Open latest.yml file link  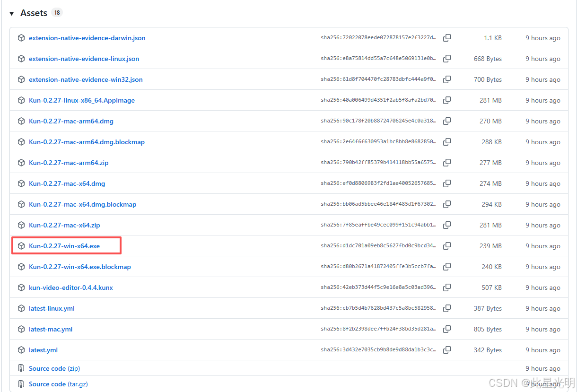click(x=43, y=350)
